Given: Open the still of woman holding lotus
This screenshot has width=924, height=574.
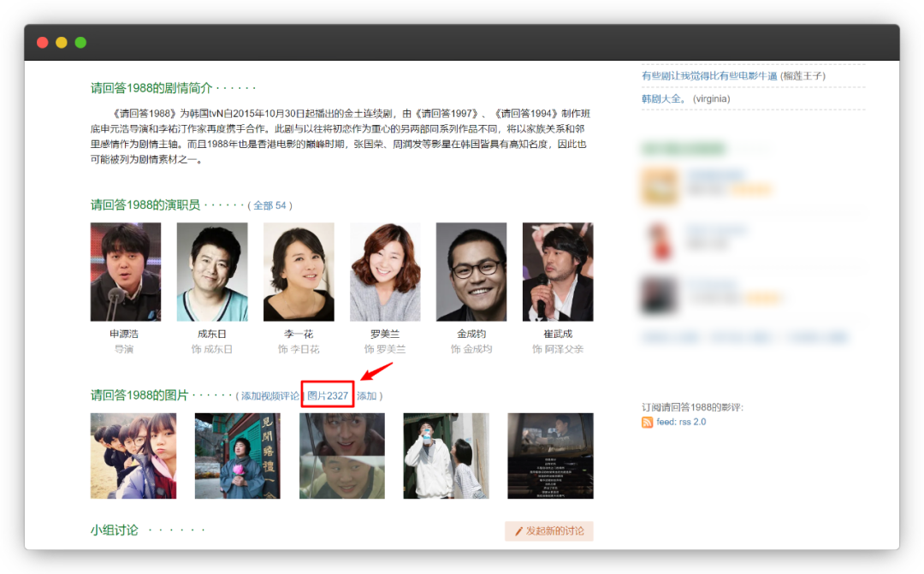Looking at the screenshot, I should [x=238, y=456].
